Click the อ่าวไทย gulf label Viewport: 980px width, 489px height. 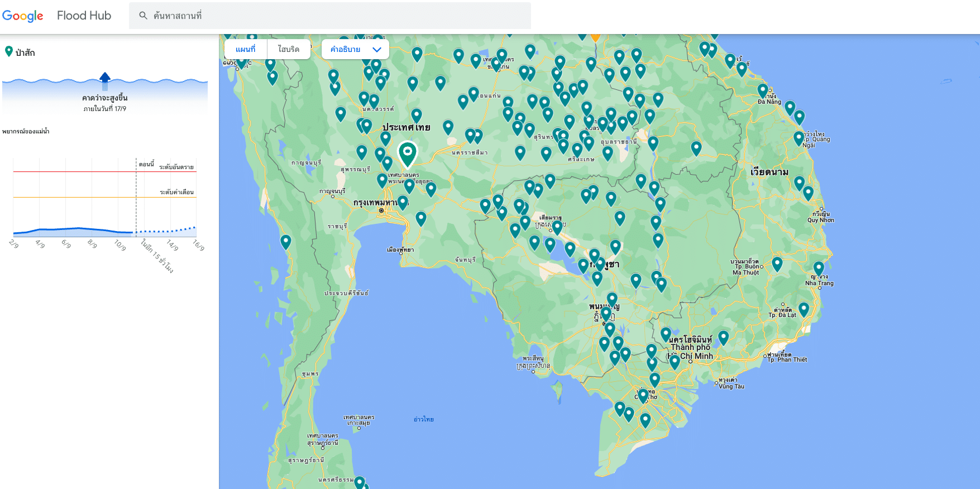pyautogui.click(x=424, y=419)
